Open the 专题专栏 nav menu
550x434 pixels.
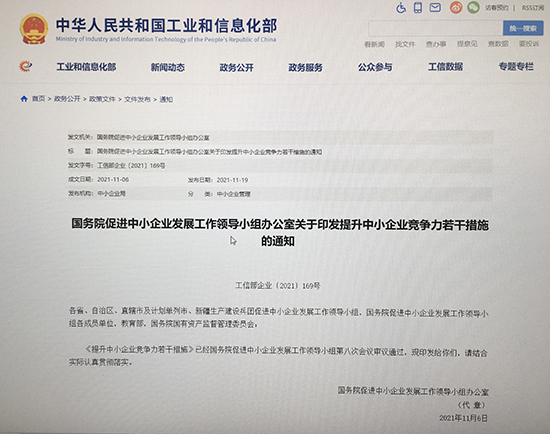[x=516, y=66]
